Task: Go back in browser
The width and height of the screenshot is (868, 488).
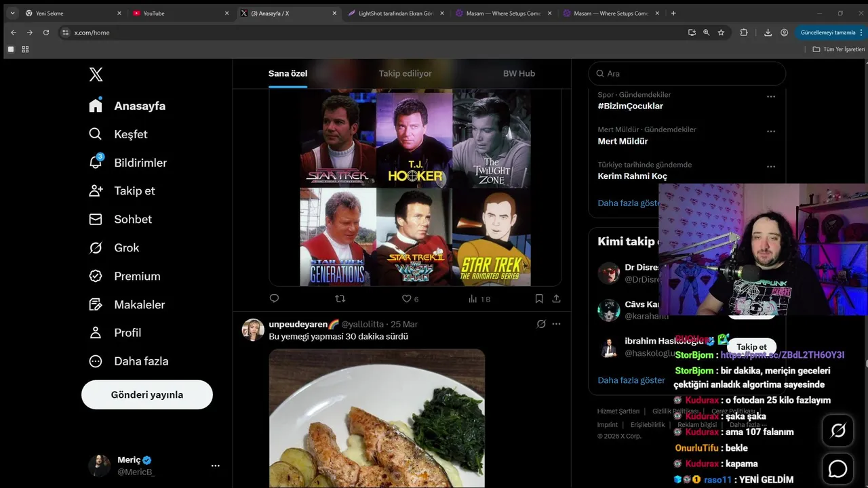Action: [x=14, y=33]
